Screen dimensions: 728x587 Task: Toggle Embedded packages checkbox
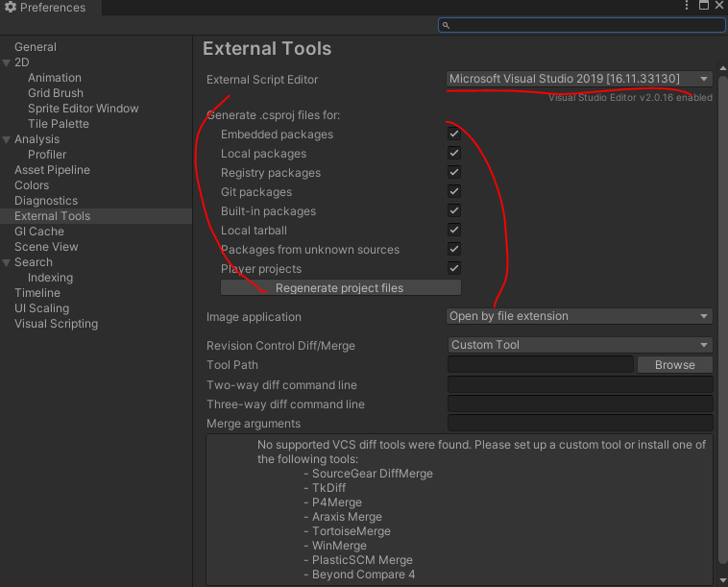[454, 135]
